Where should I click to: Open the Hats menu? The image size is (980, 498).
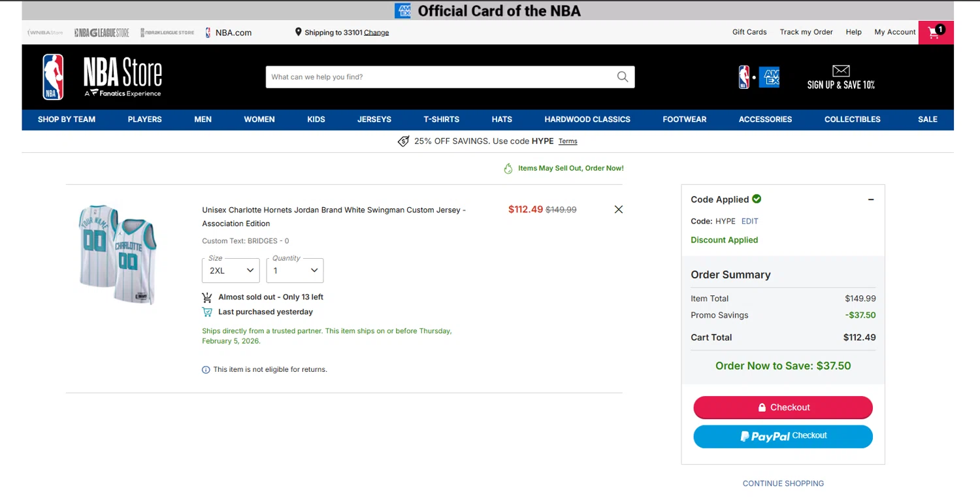(502, 120)
